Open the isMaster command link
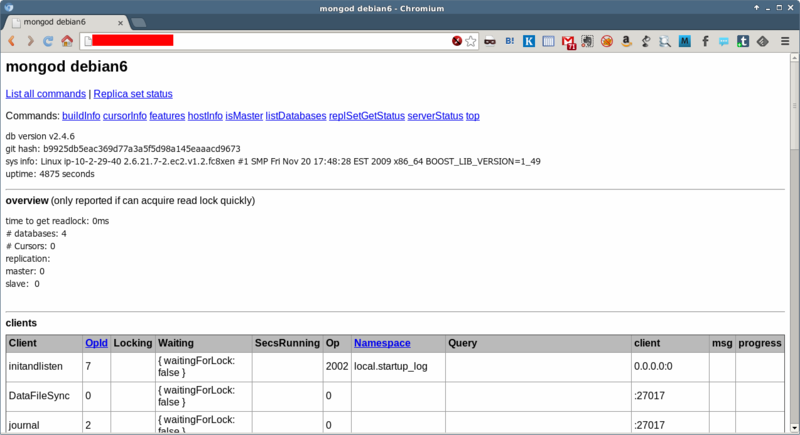The image size is (800, 435). click(244, 116)
